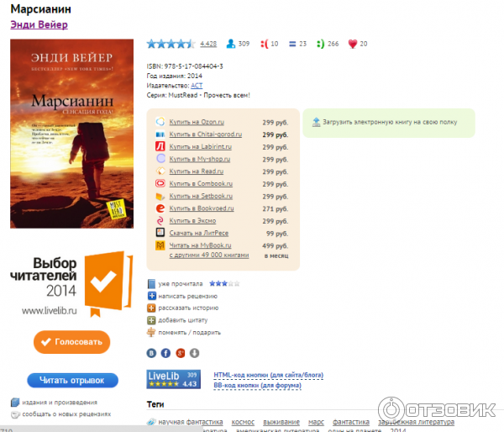Click the gray download arrow icon
The image size is (504, 432).
coord(195,353)
